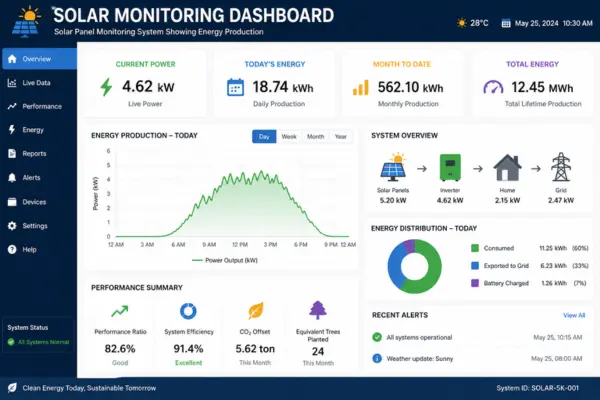Click the header calendar date icon
The height and width of the screenshot is (400, 600).
coord(506,23)
